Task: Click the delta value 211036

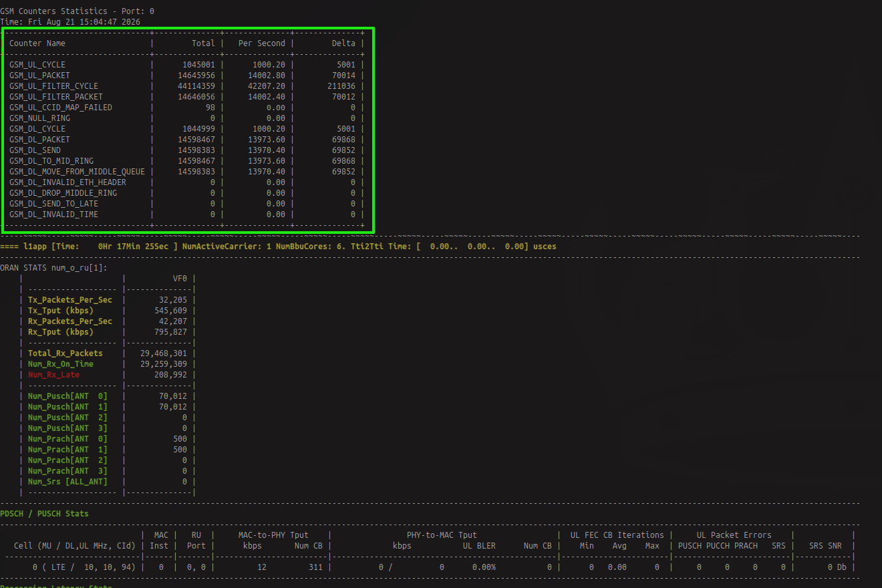Action: 341,86
